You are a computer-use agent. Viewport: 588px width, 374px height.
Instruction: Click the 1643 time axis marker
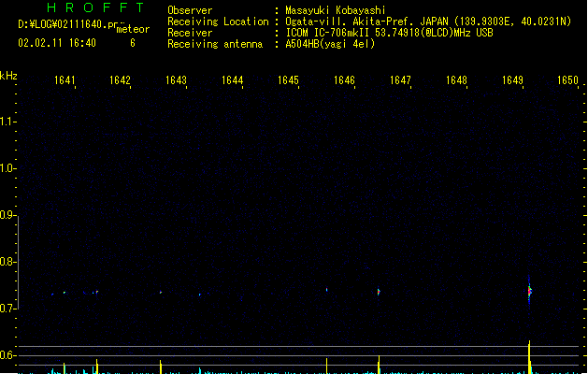click(x=176, y=80)
